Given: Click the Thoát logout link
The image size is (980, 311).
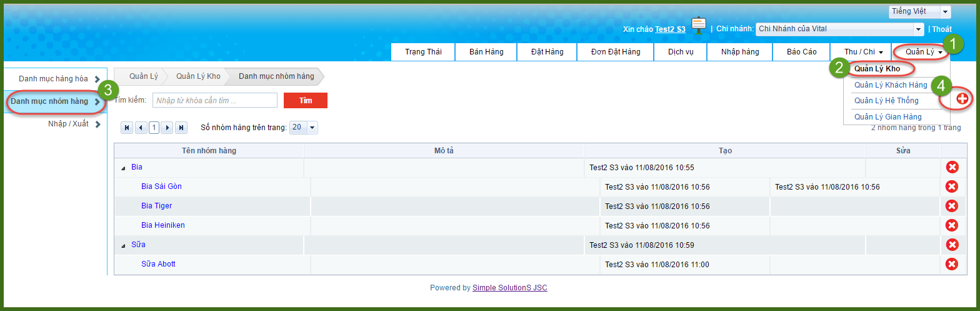Looking at the screenshot, I should pyautogui.click(x=942, y=29).
